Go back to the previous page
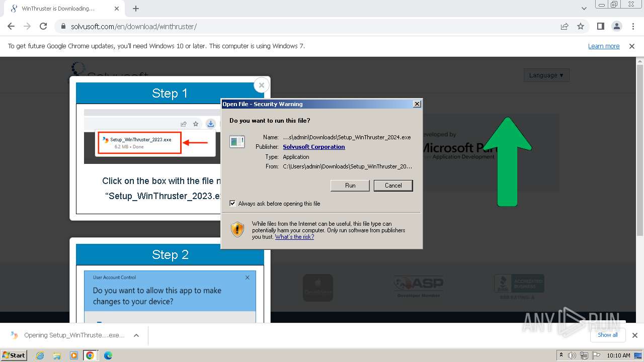 (11, 27)
